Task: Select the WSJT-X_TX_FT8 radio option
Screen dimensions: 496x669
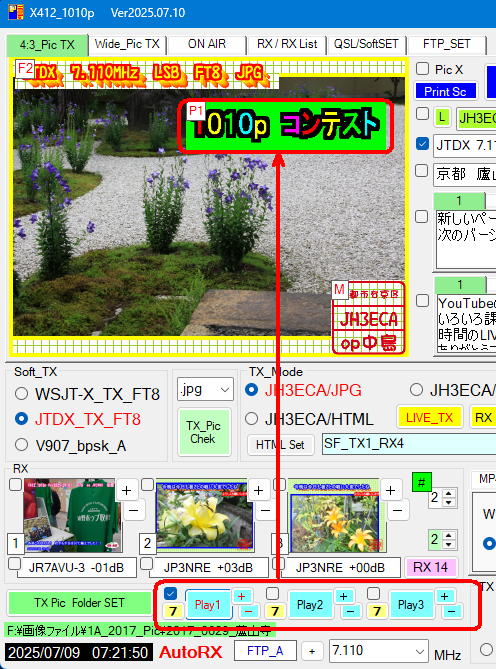Action: coord(21,394)
